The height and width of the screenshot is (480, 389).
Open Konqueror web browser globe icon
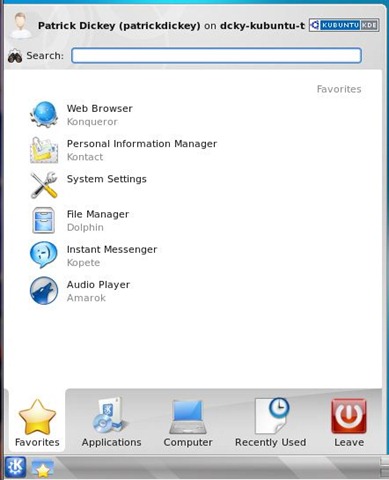click(x=44, y=115)
